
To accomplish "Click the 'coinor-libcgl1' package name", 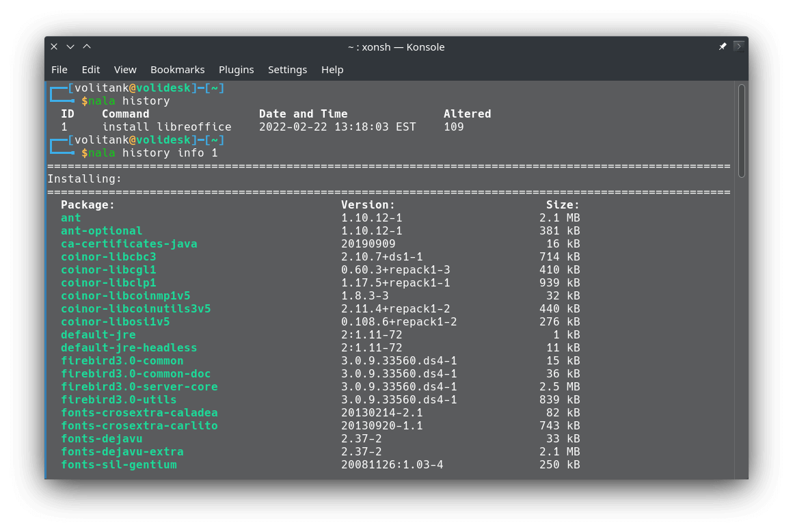I will pyautogui.click(x=109, y=270).
